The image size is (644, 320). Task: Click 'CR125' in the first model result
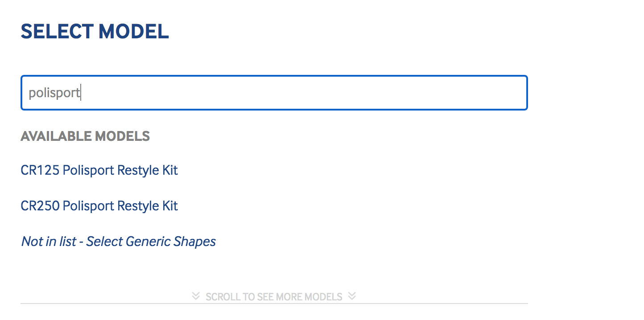(40, 170)
